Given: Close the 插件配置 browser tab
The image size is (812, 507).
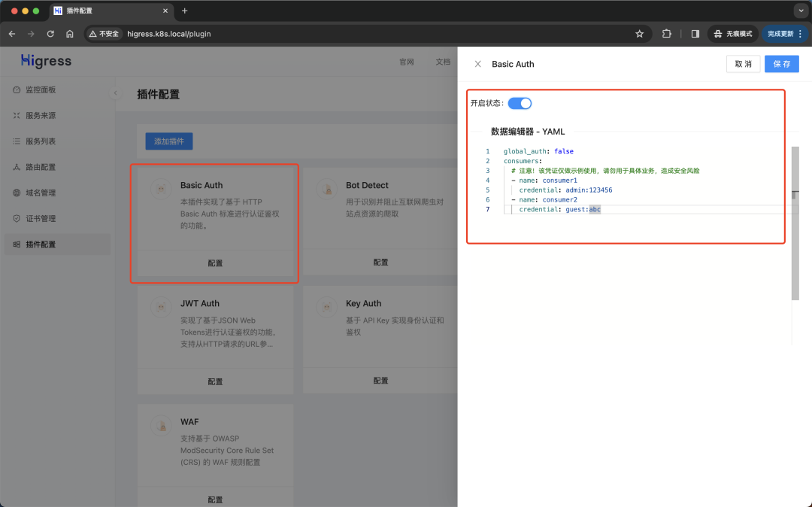Looking at the screenshot, I should click(165, 11).
